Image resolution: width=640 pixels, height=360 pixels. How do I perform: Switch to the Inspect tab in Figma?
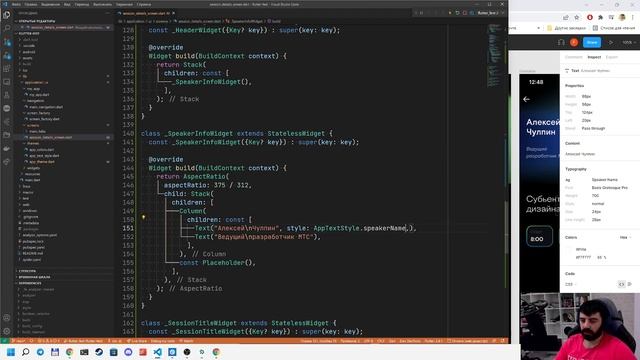click(x=594, y=57)
